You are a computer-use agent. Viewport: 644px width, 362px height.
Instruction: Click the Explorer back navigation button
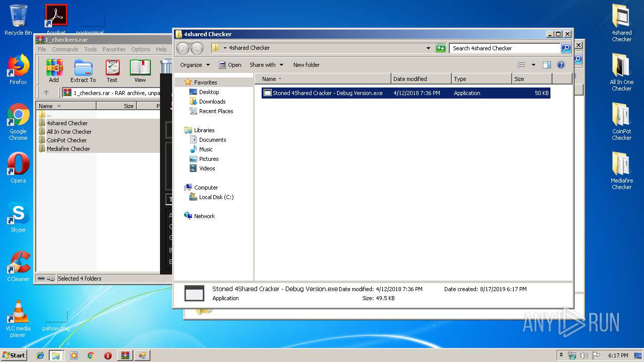(x=183, y=48)
